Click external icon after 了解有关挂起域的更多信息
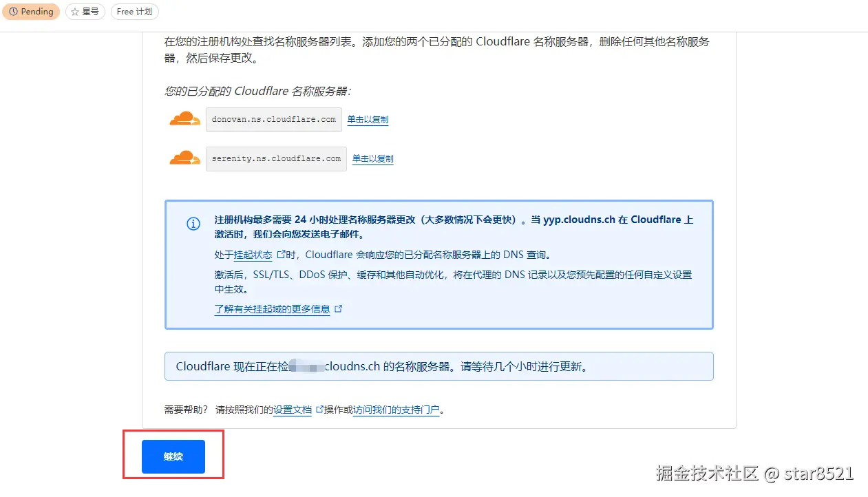 [x=338, y=309]
